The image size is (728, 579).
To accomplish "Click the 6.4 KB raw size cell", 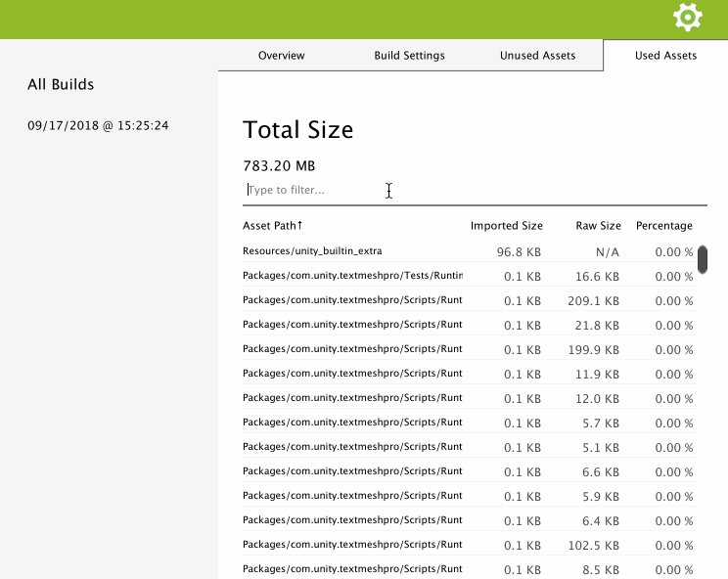I will click(601, 521).
